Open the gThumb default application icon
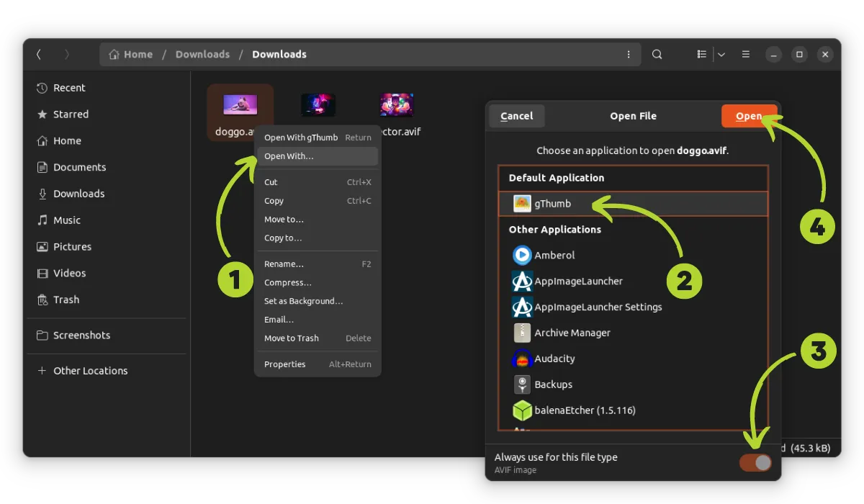 pos(521,204)
